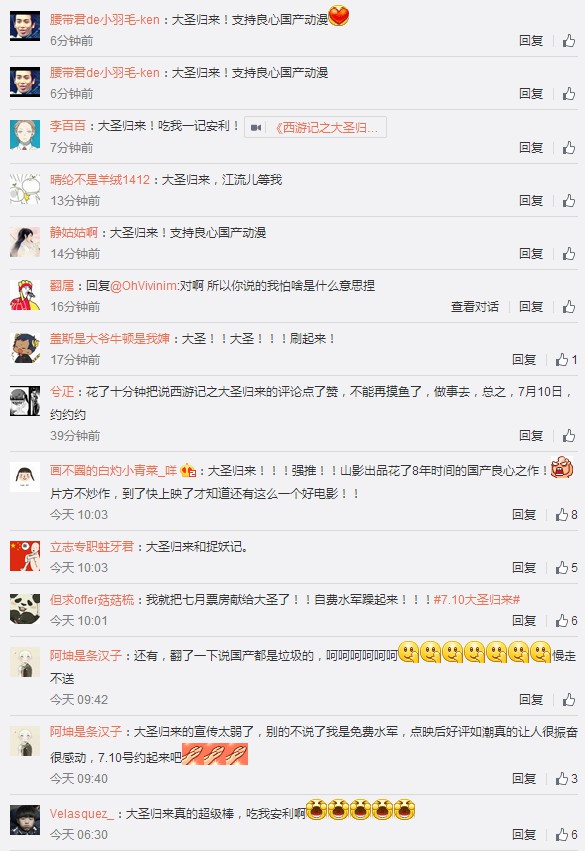Open 但求offer菇菇梳's panda avatar
Image resolution: width=585 pixels, height=851 pixels.
click(25, 608)
